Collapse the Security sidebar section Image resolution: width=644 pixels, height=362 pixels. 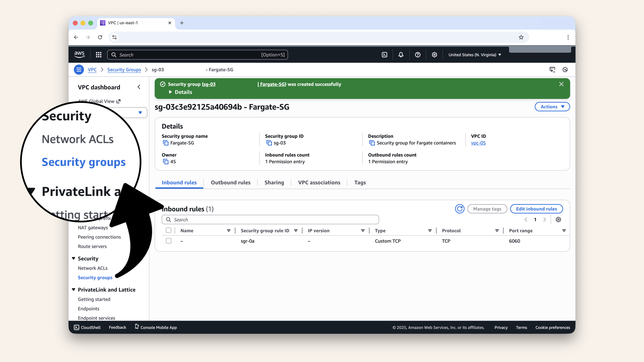click(x=73, y=258)
